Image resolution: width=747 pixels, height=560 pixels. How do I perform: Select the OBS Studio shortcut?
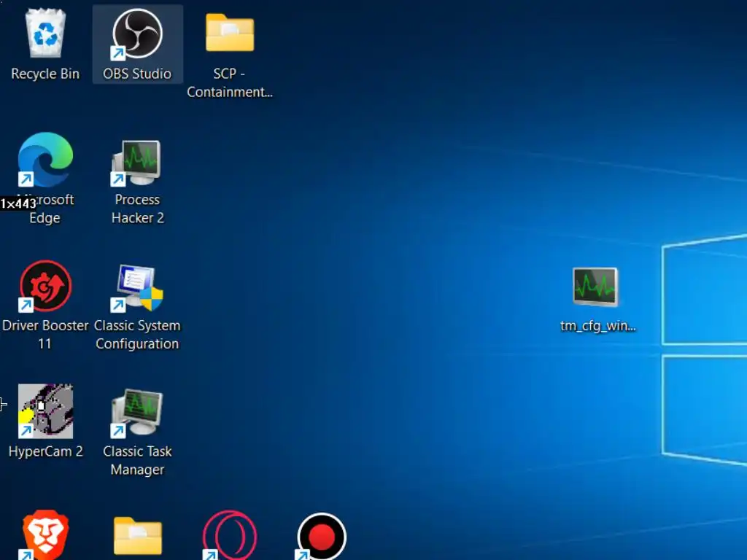tap(137, 34)
